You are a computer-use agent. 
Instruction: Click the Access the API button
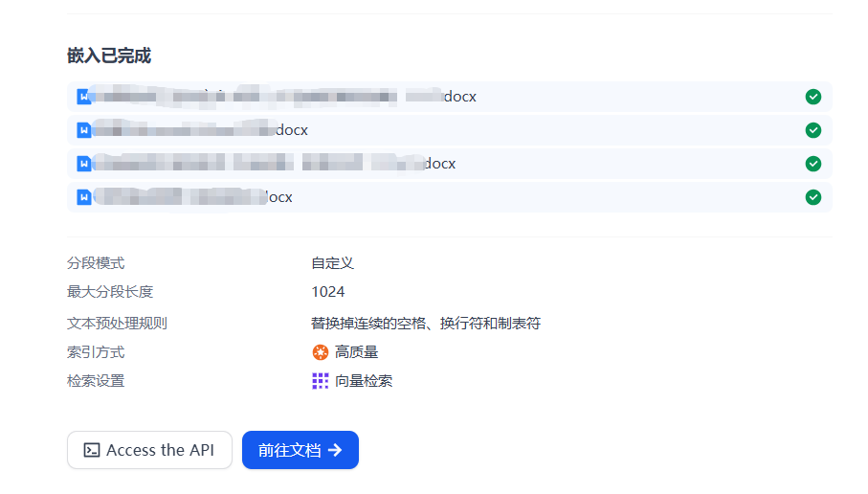coord(149,450)
